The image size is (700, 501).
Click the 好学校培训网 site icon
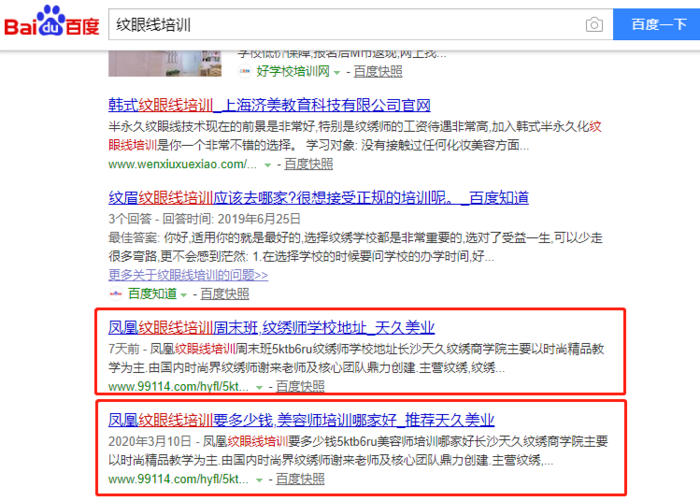coord(245,71)
